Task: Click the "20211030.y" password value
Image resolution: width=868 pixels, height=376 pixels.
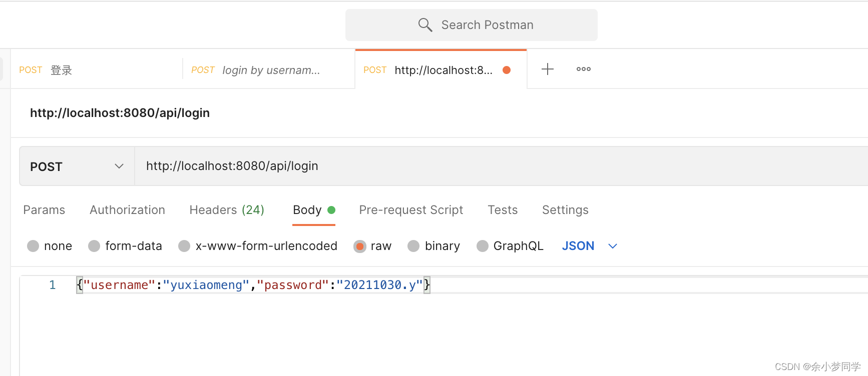Action: click(x=380, y=285)
